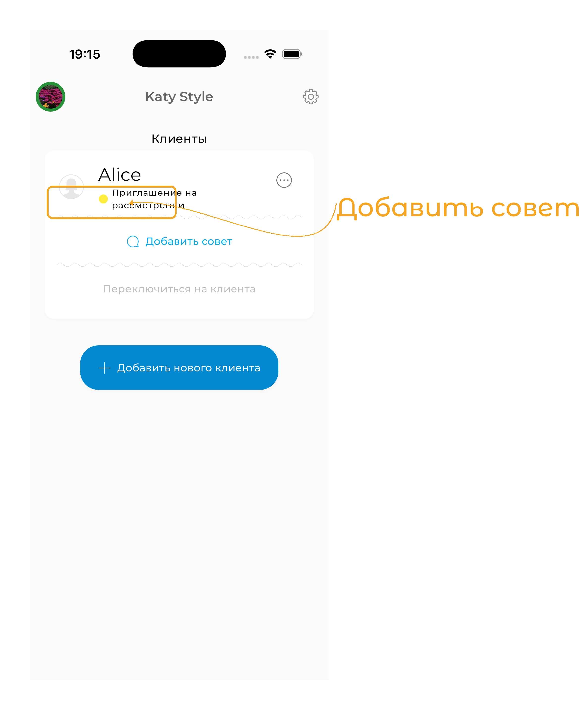Click Добавить нового клиента button
Screen dimensions: 588x710
click(x=179, y=367)
